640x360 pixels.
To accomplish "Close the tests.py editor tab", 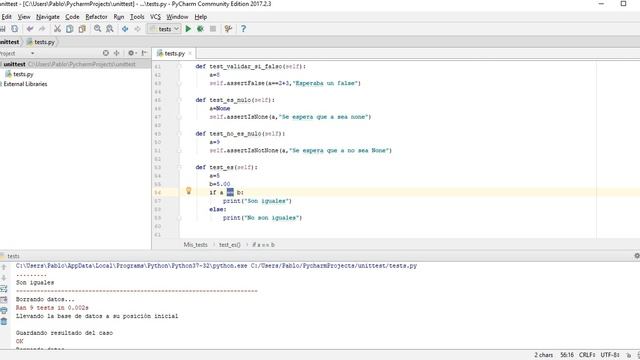I will [190, 53].
